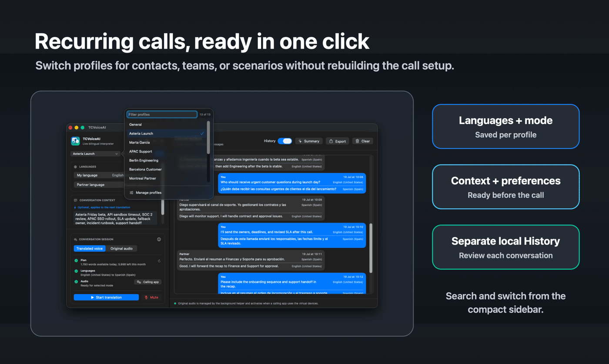
Task: Open the Calling app button
Action: 148,282
